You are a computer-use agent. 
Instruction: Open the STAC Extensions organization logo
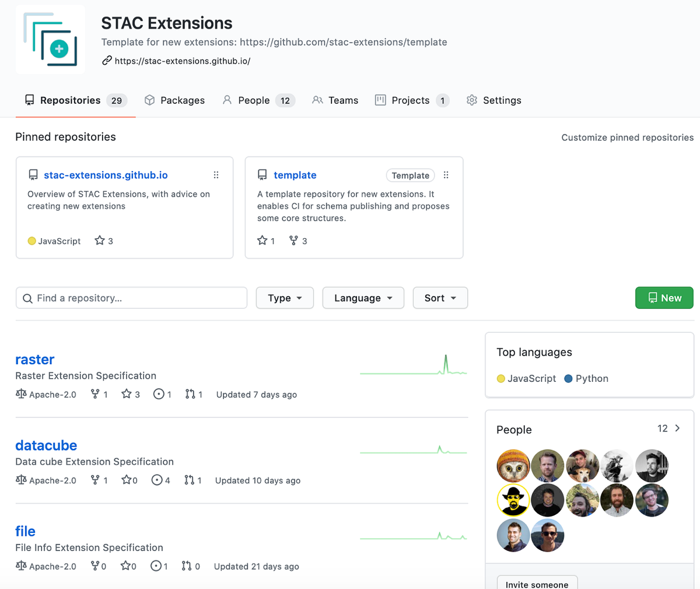[50, 40]
